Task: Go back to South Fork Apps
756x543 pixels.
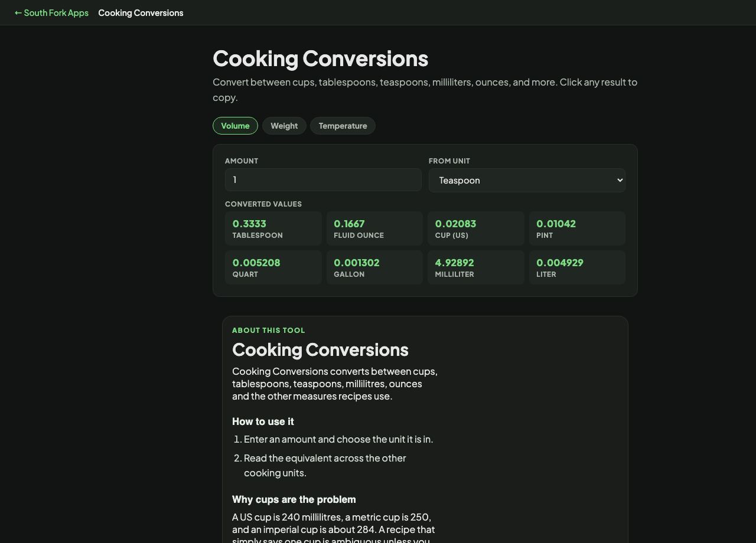Action: point(51,12)
